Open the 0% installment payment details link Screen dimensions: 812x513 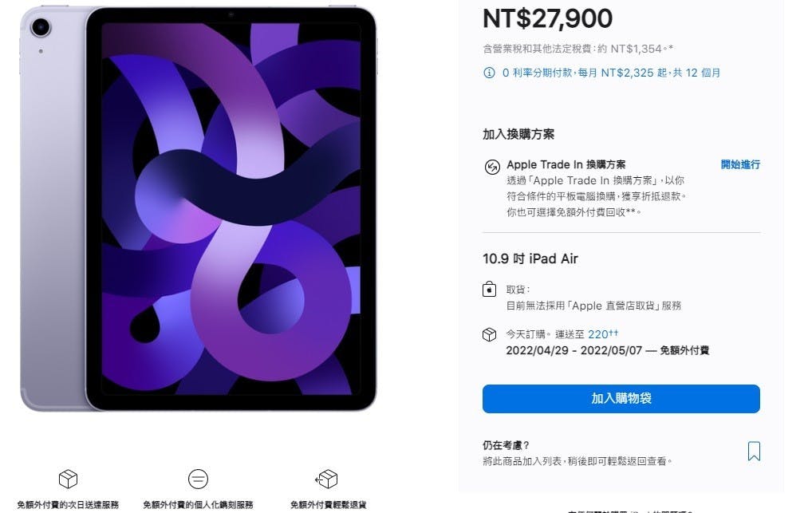click(611, 73)
